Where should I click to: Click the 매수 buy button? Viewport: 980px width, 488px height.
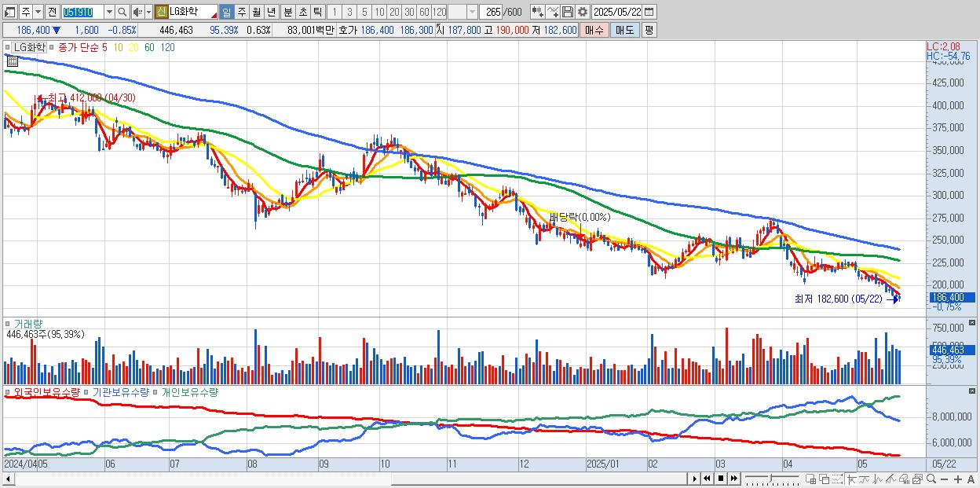coord(594,30)
